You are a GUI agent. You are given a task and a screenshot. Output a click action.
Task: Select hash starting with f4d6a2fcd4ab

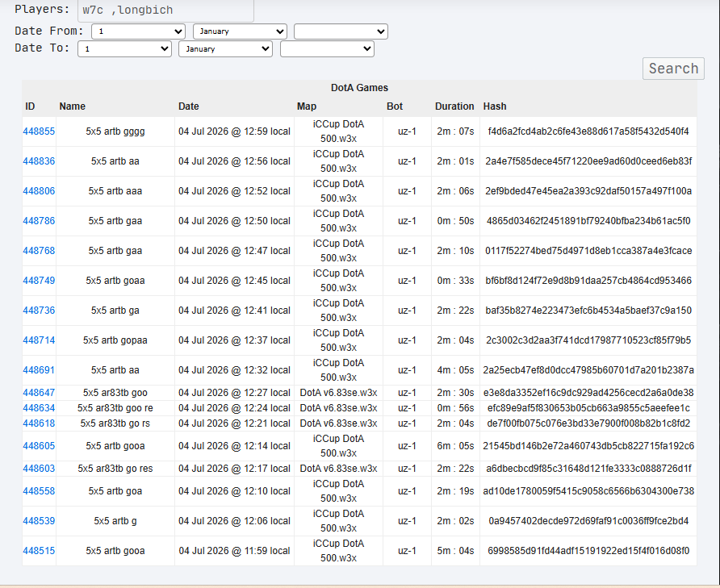588,131
